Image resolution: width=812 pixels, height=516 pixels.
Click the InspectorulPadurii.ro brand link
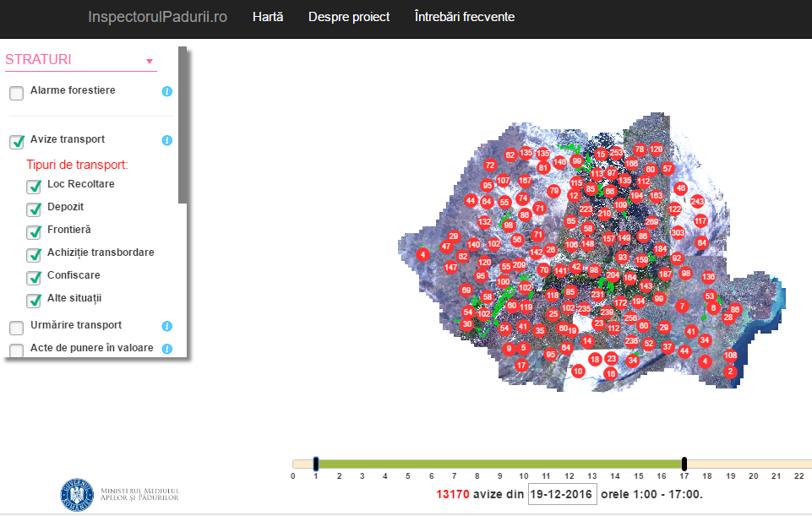point(157,17)
